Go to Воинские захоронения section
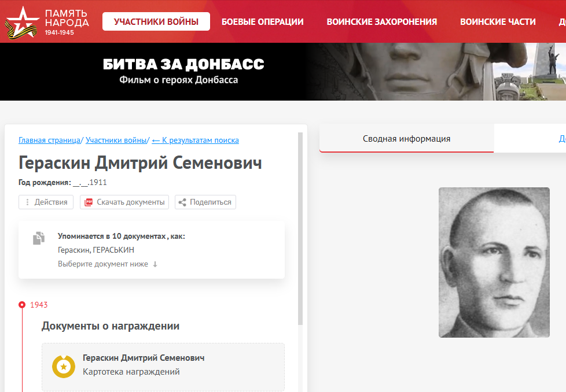 click(382, 21)
